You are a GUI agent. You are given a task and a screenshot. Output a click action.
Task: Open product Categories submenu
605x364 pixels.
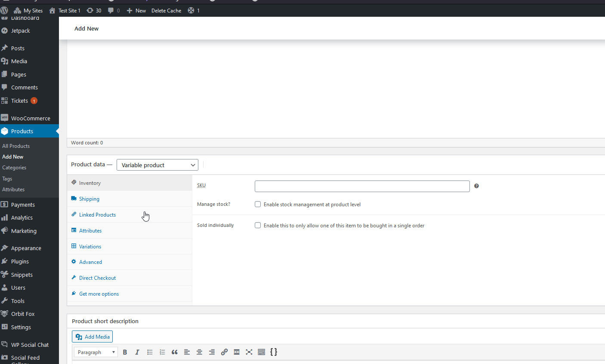click(x=14, y=168)
